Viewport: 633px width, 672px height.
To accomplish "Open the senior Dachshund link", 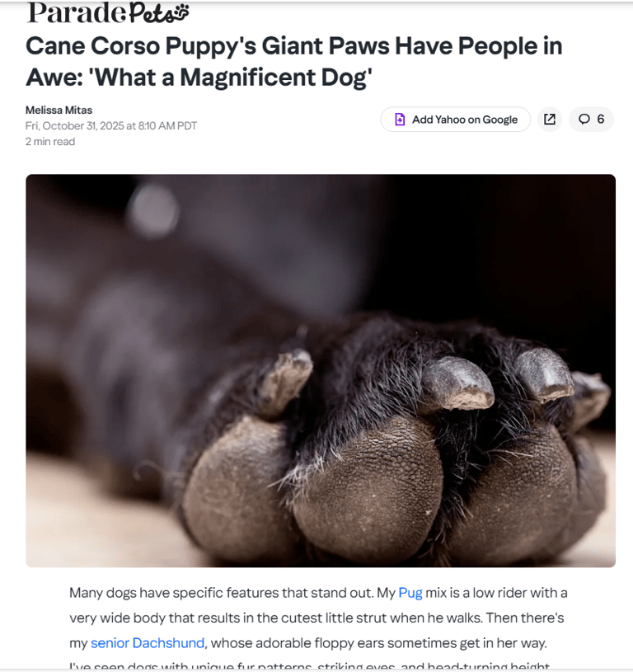I will (148, 643).
